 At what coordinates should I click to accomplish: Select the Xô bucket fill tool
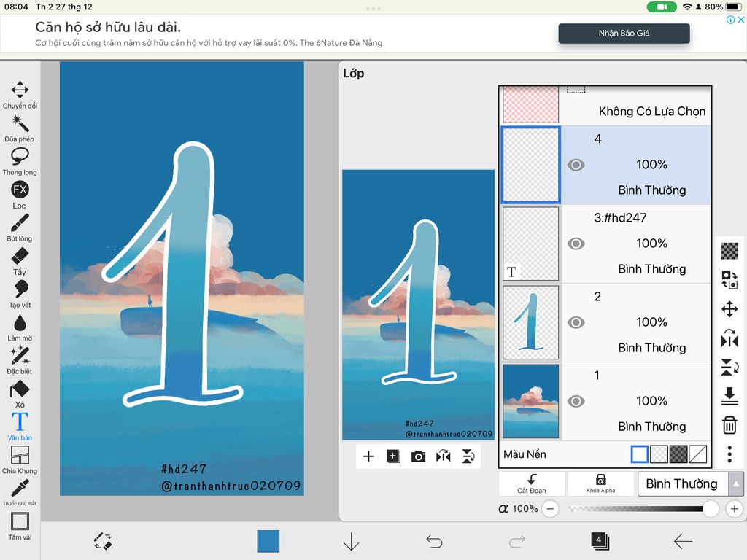[x=20, y=394]
